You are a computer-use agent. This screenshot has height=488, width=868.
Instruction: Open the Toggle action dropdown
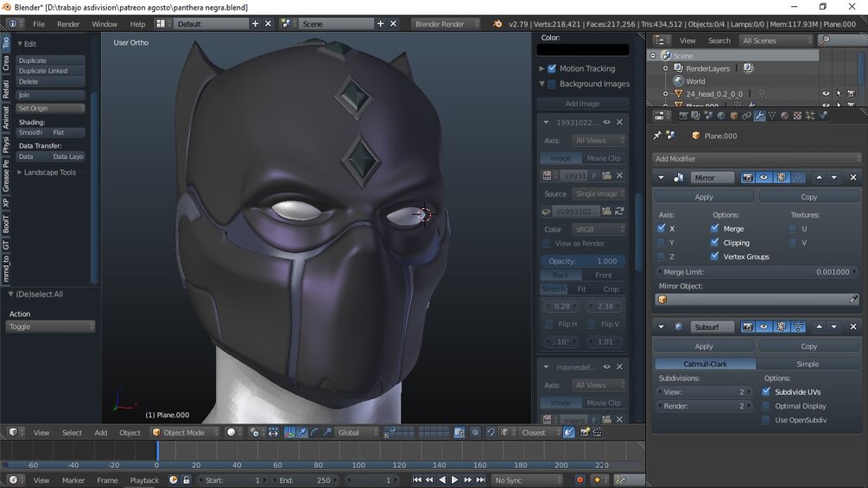tap(50, 327)
